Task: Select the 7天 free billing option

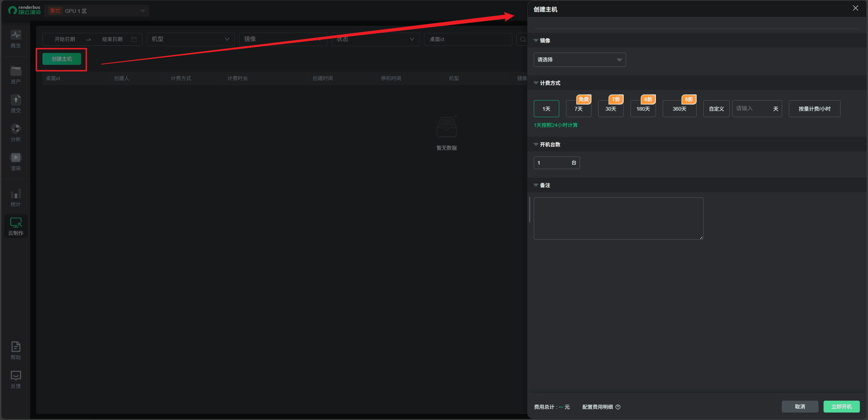Action: (x=579, y=109)
